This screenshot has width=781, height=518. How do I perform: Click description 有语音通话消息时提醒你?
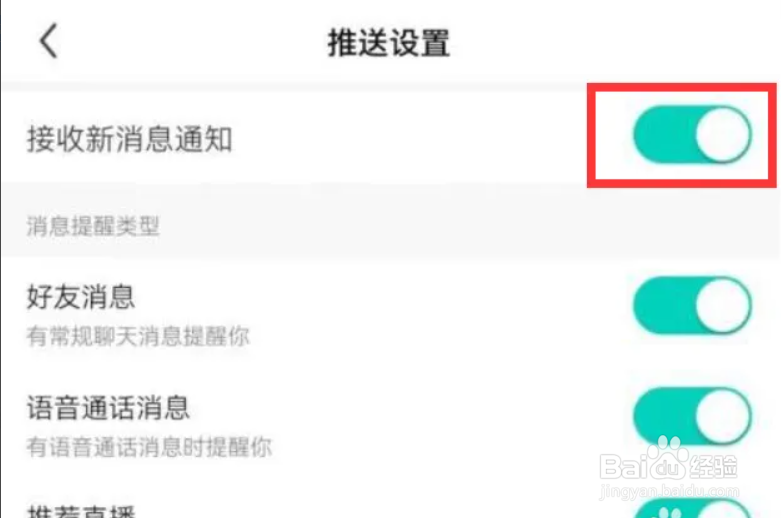click(149, 447)
